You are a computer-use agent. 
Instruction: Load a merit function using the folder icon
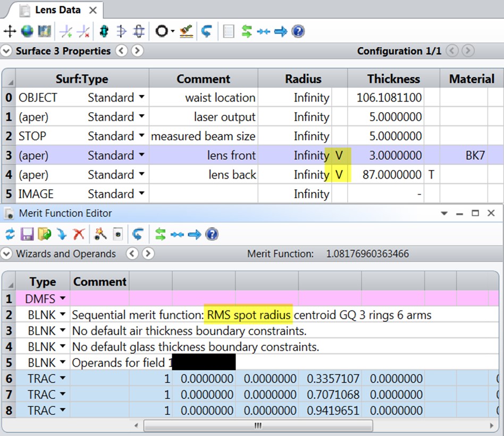44,234
